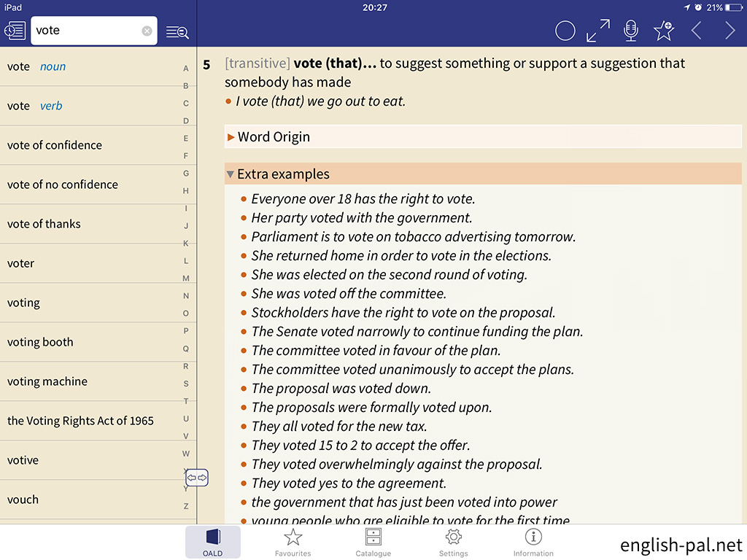Open the Information tab
Image resolution: width=747 pixels, height=560 pixels.
click(x=533, y=542)
